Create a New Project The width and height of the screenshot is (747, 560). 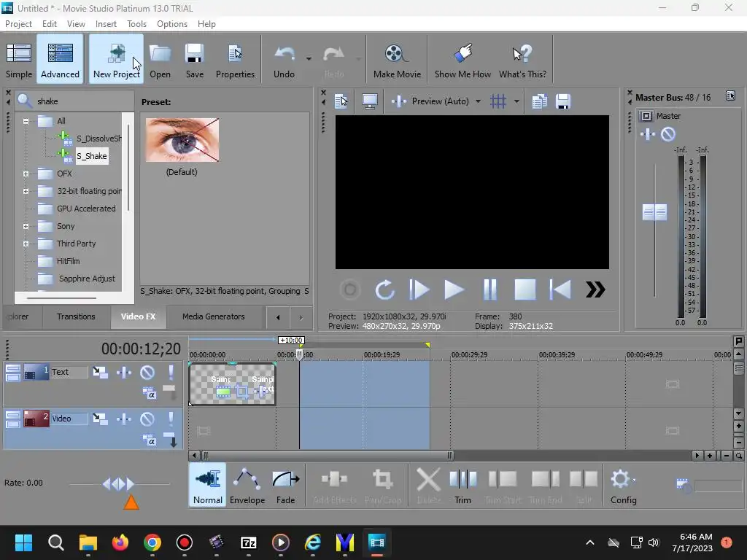(116, 59)
